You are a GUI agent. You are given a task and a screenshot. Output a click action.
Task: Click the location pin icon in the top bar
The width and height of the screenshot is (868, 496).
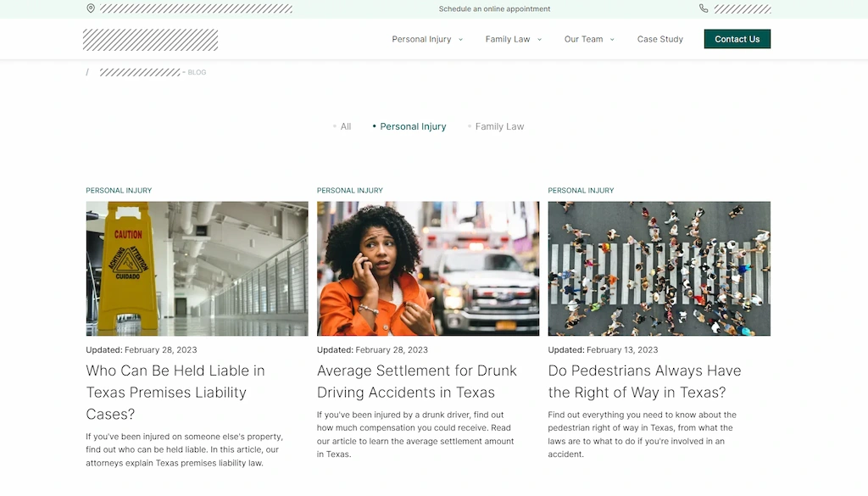(x=91, y=8)
